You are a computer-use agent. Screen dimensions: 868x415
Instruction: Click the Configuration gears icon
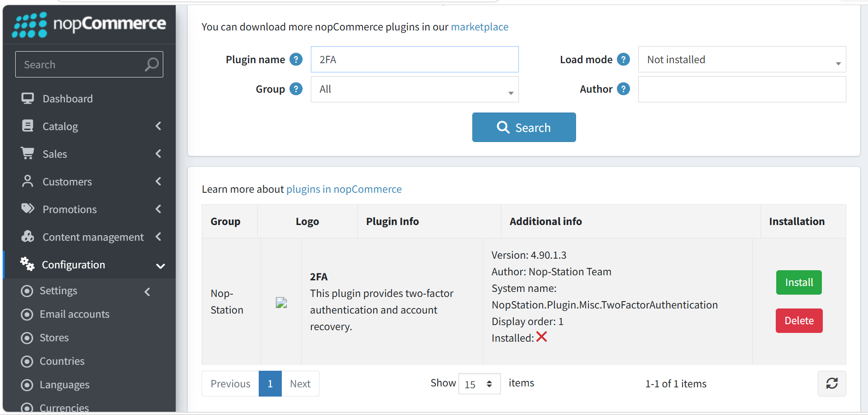27,264
